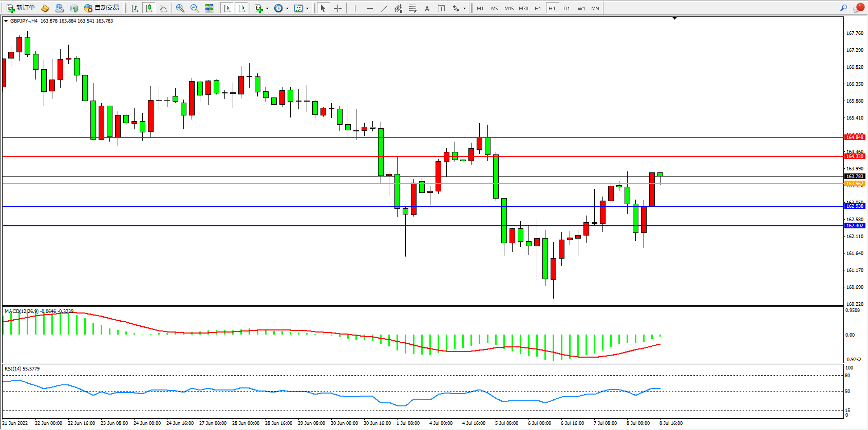868x430 pixels.
Task: Switch chart to bar chart mode
Action: [x=135, y=8]
